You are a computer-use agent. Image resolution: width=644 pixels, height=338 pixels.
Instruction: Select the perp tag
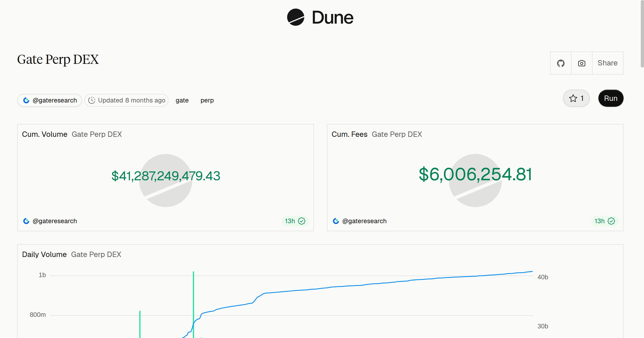[207, 100]
